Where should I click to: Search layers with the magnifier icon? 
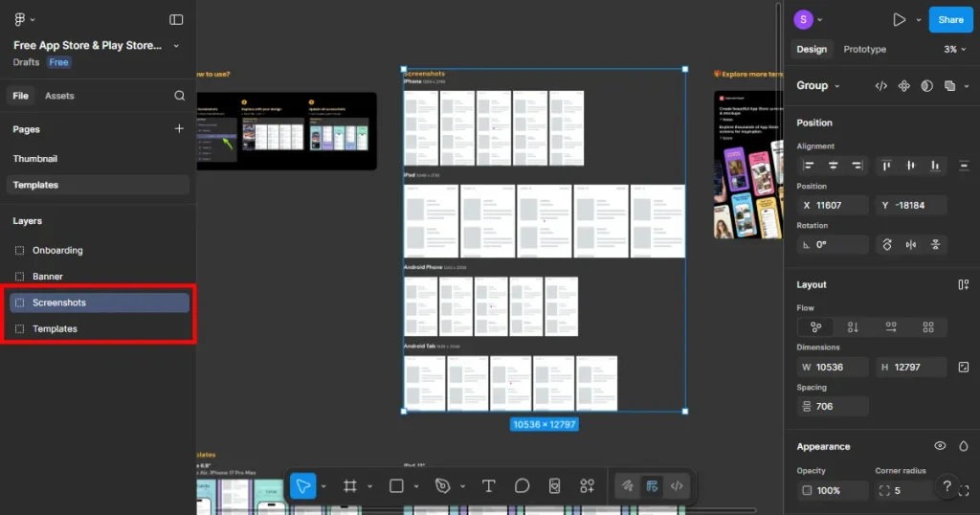[x=179, y=96]
